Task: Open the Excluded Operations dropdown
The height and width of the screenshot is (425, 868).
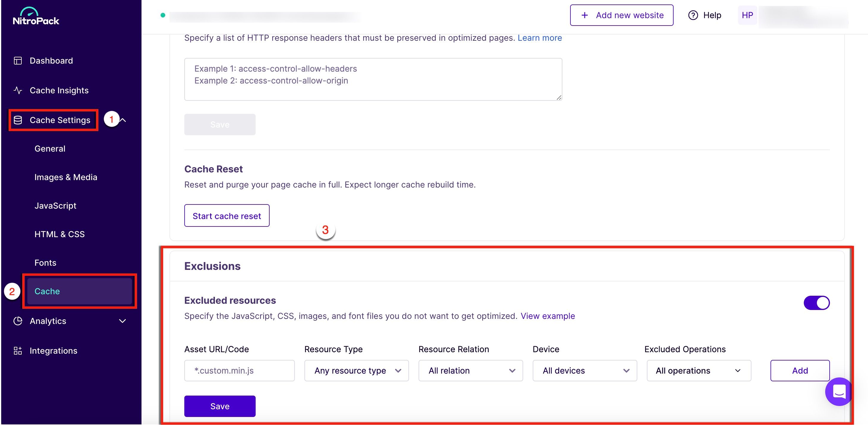Action: click(x=699, y=370)
